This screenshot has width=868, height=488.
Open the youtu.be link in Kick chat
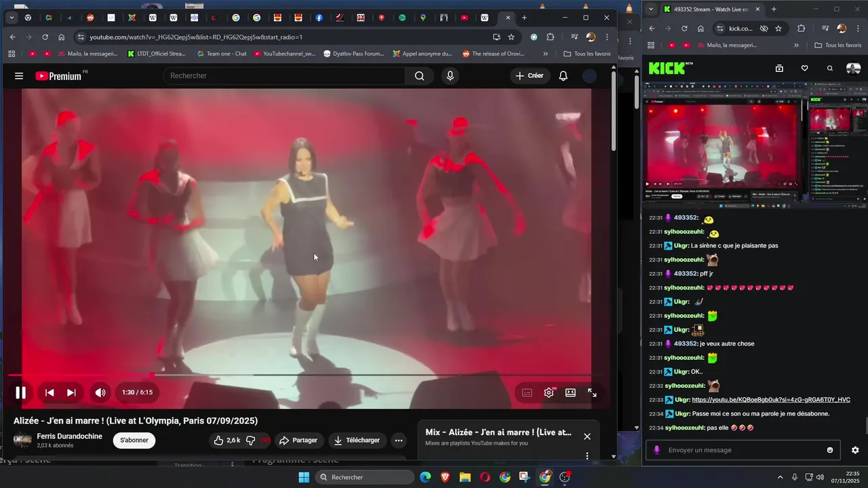pyautogui.click(x=771, y=400)
